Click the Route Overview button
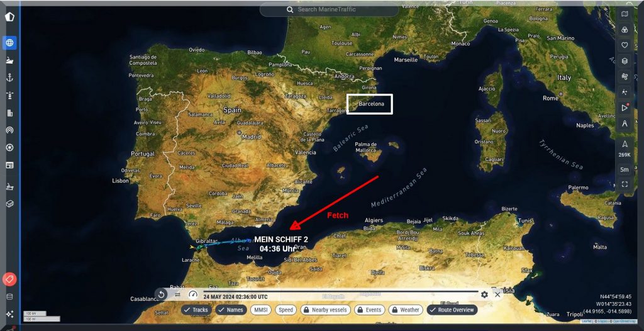Screen dimensions: 644x331 (x=452, y=310)
